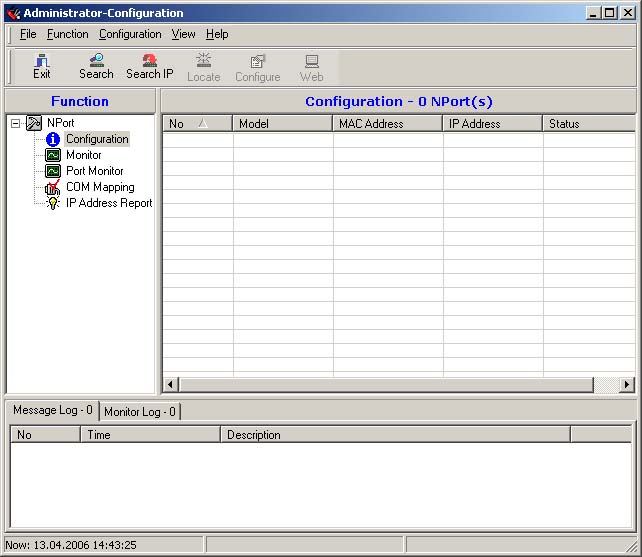Click the Description column header in log
The image size is (642, 557).
point(394,435)
